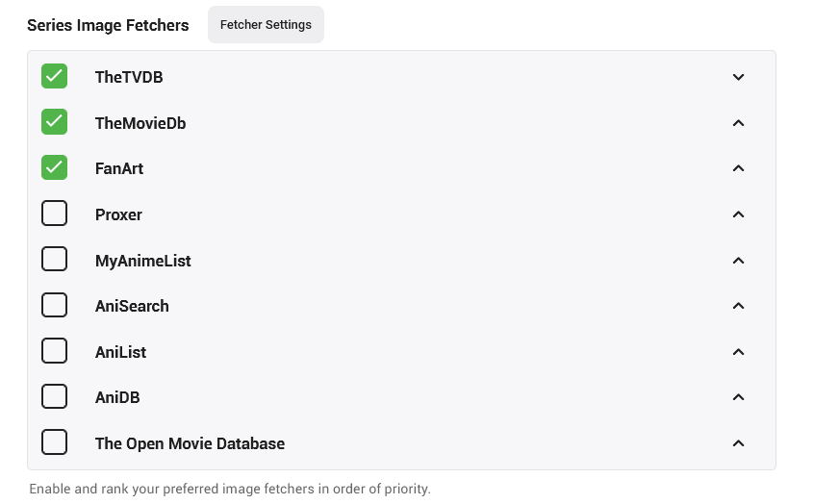Raise Proxer priority using up arrow
Screen dimensions: 814x504
(738, 214)
